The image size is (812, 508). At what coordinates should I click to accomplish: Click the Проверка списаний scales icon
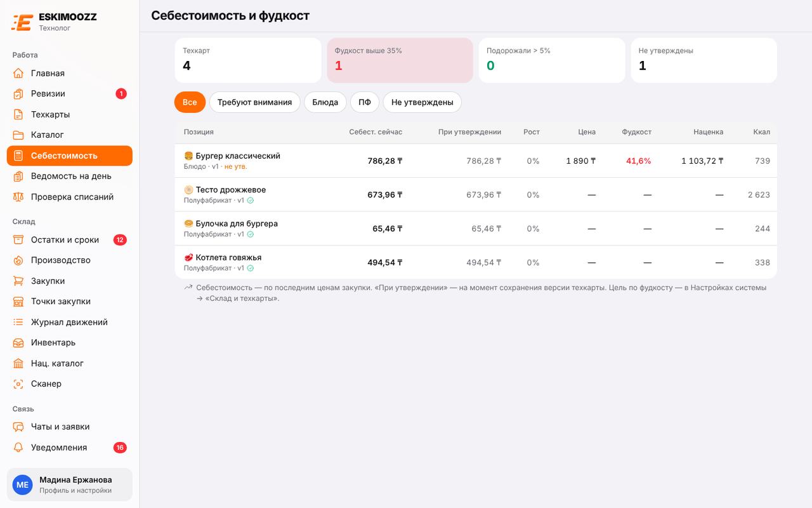(18, 197)
